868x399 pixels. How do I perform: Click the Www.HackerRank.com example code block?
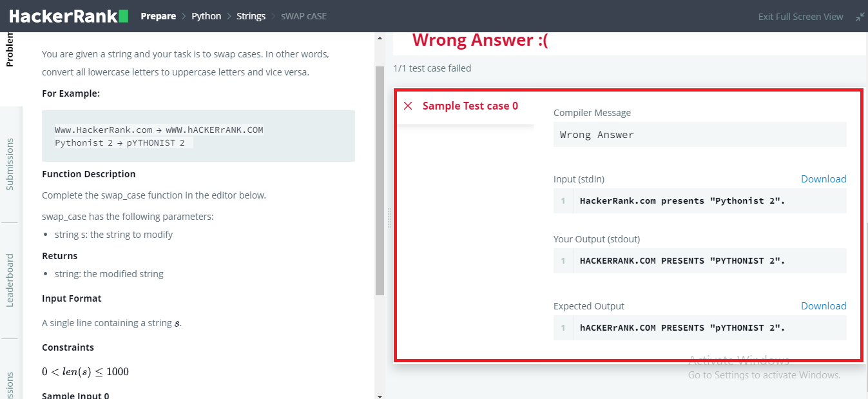tap(198, 136)
